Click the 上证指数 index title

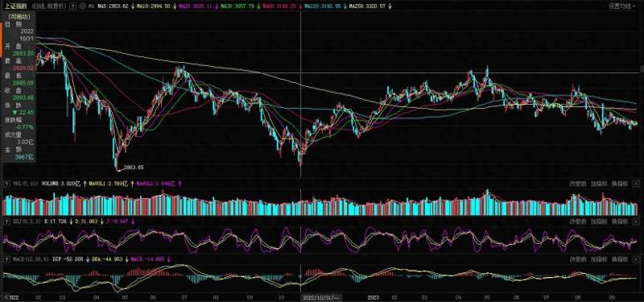tap(17, 6)
